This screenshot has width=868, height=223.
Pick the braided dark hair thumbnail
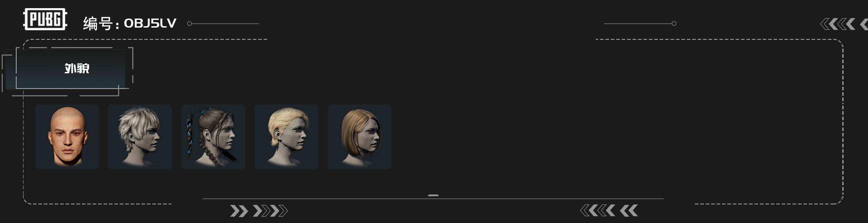[x=213, y=137]
